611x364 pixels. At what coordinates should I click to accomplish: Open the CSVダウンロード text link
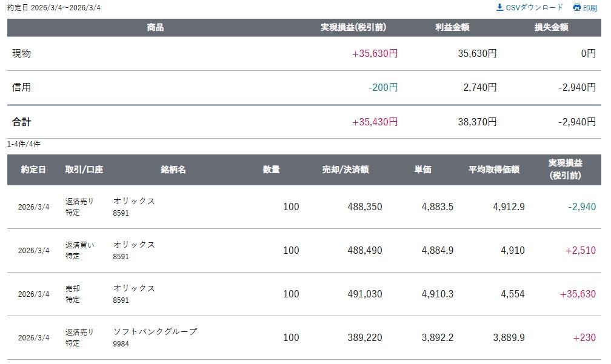(x=534, y=7)
